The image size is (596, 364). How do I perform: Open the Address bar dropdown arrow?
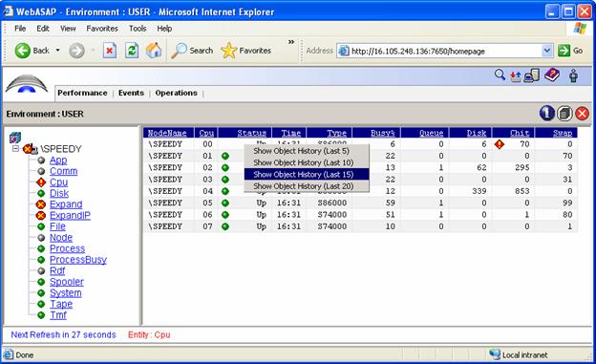[x=546, y=51]
